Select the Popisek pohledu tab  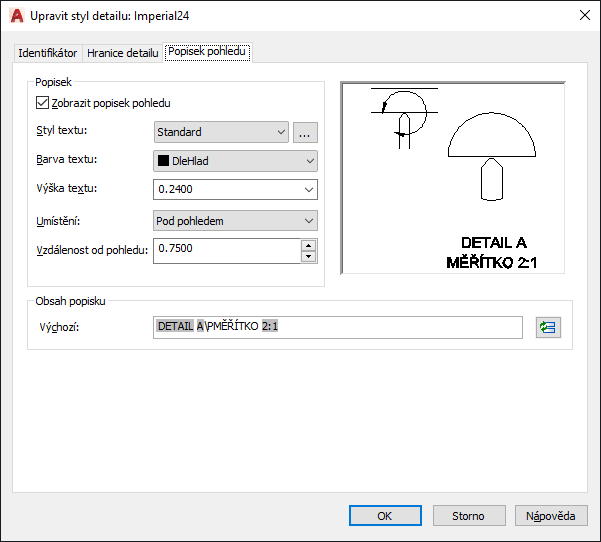pyautogui.click(x=207, y=52)
